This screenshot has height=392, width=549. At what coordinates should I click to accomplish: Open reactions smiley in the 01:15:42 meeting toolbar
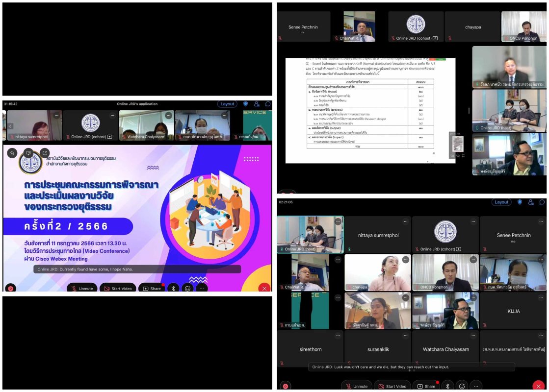tap(187, 288)
